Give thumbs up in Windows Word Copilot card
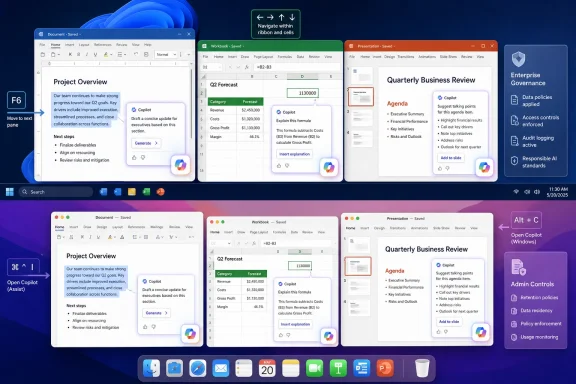 point(134,158)
